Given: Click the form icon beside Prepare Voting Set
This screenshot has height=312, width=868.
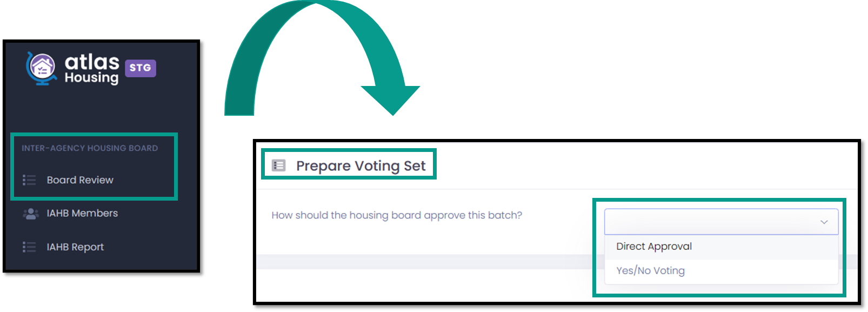Looking at the screenshot, I should (x=278, y=165).
